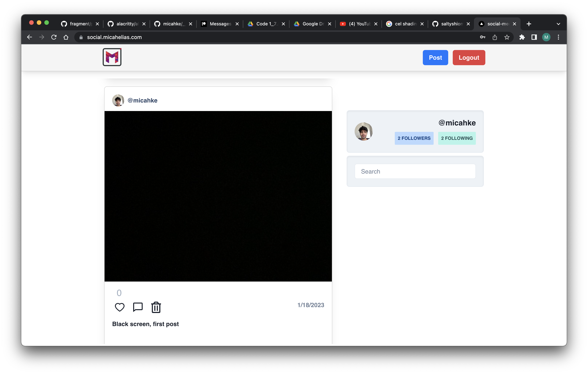588x374 pixels.
Task: Open the browser extensions puzzle icon
Action: pyautogui.click(x=522, y=37)
